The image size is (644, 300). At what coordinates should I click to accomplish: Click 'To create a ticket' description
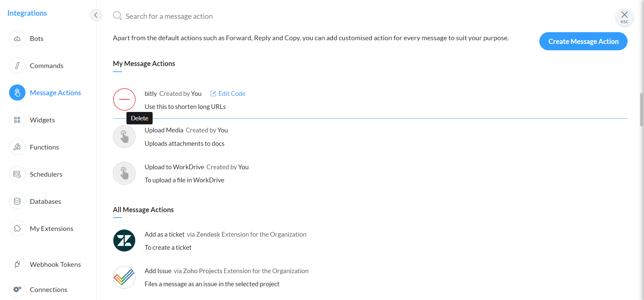pyautogui.click(x=168, y=247)
